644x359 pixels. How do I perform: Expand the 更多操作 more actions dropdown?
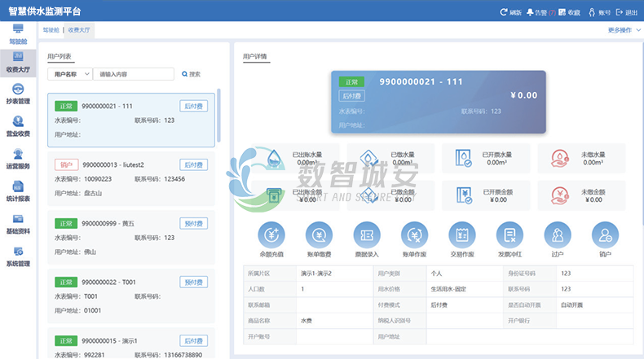coord(623,30)
